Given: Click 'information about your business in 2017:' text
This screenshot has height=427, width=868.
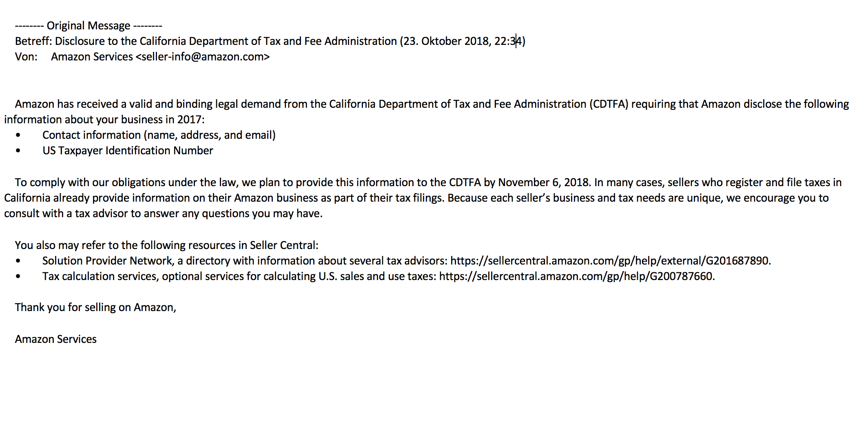Looking at the screenshot, I should 104,120.
